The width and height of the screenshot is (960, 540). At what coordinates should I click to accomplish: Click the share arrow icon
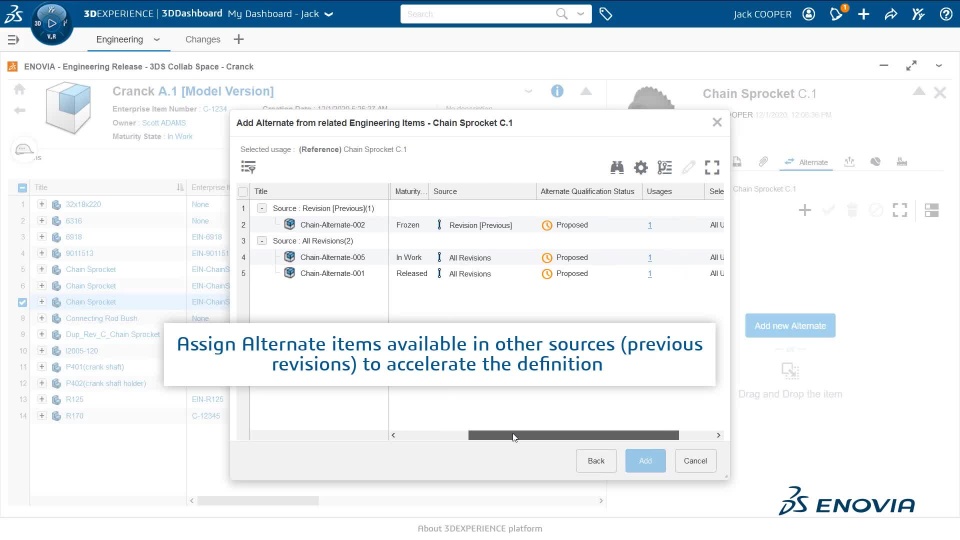tap(891, 14)
